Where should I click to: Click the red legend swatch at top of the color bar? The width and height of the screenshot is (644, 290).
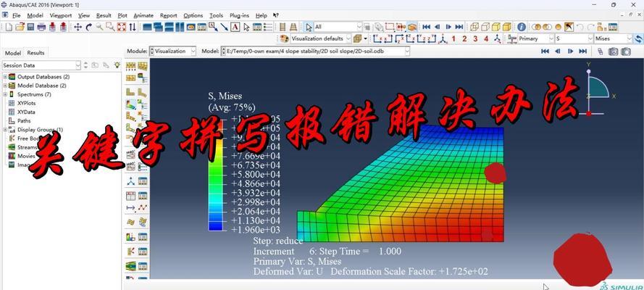pyautogui.click(x=215, y=123)
